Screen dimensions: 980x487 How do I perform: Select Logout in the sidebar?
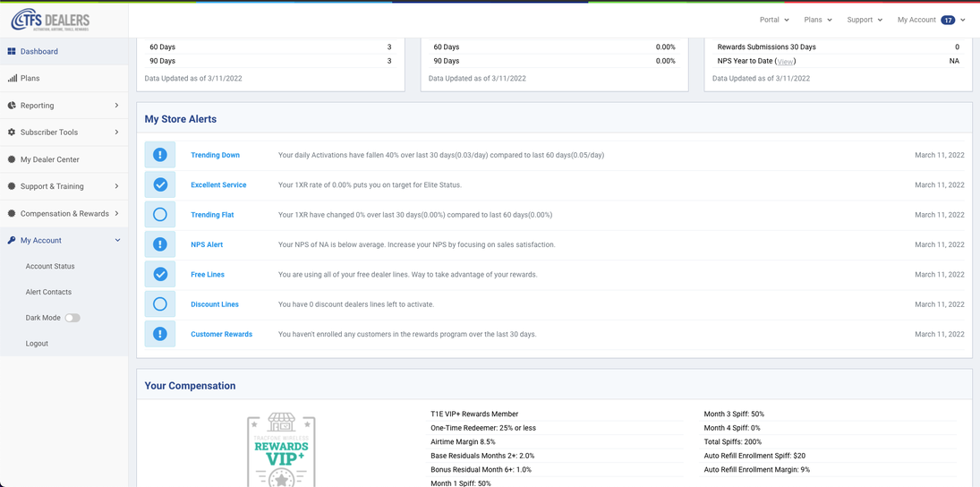37,343
